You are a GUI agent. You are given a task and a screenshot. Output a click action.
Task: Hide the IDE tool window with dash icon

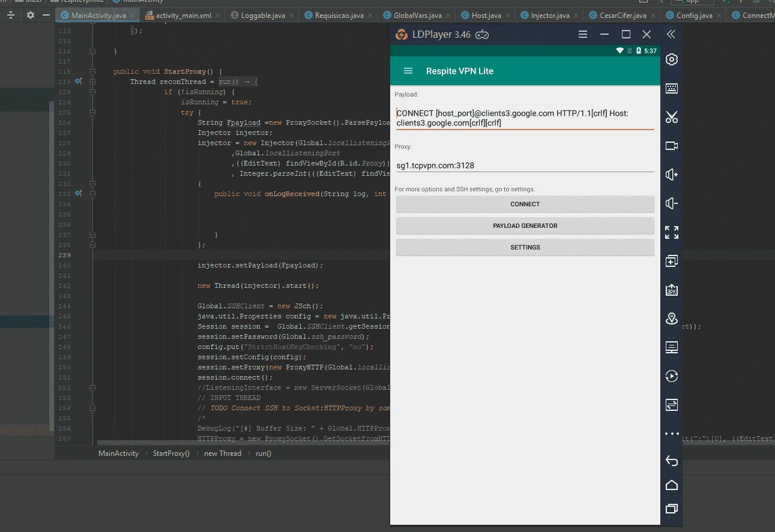click(x=46, y=15)
